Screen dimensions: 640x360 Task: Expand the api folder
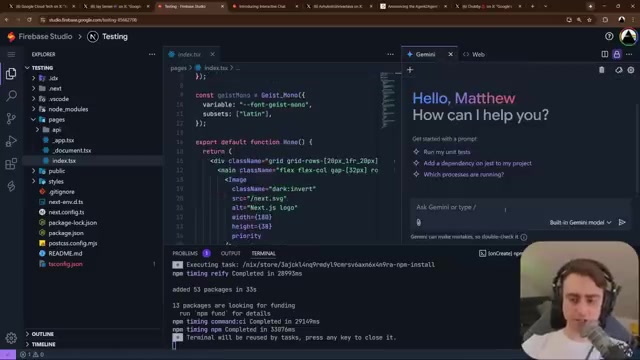[37, 130]
